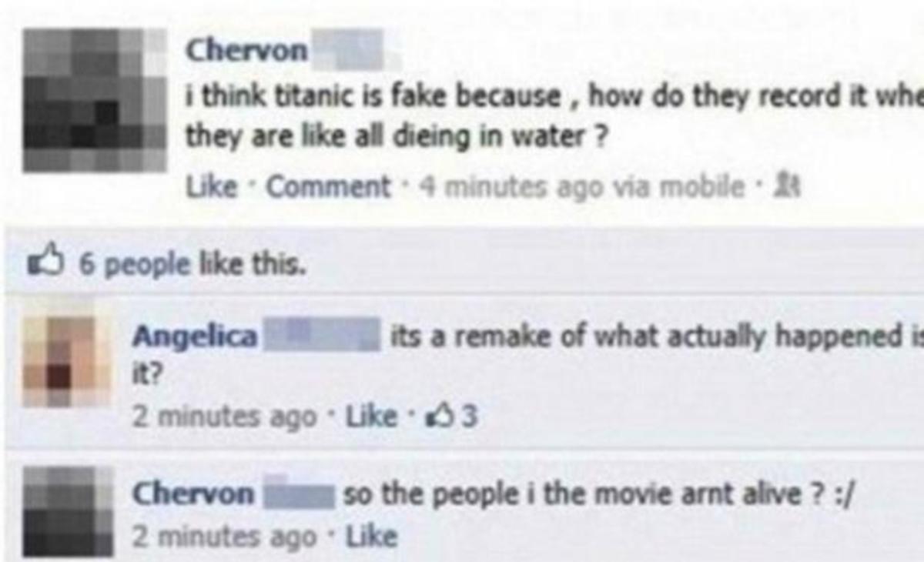Click Chervon's name on the main post
Image resolution: width=924 pixels, height=562 pixels.
[x=248, y=51]
